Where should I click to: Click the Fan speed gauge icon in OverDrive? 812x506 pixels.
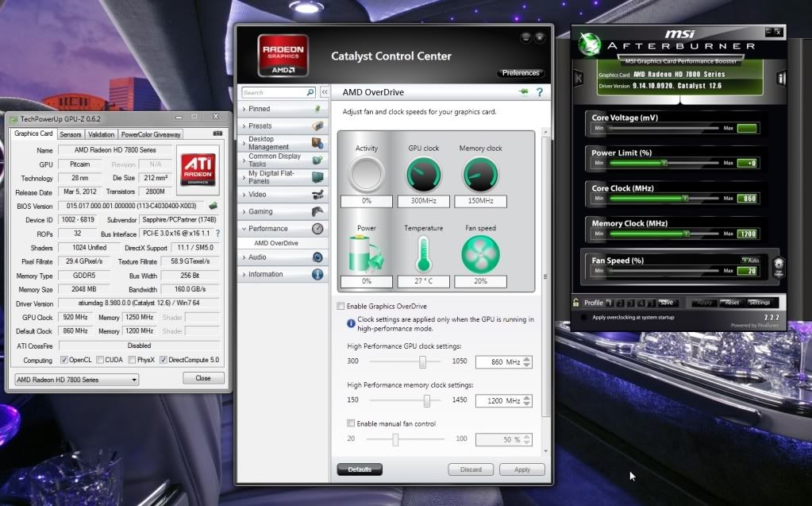pyautogui.click(x=480, y=254)
